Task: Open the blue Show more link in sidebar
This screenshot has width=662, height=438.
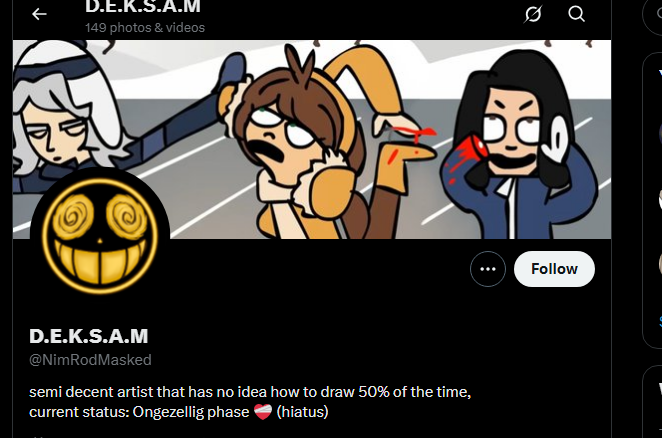Action: click(660, 322)
